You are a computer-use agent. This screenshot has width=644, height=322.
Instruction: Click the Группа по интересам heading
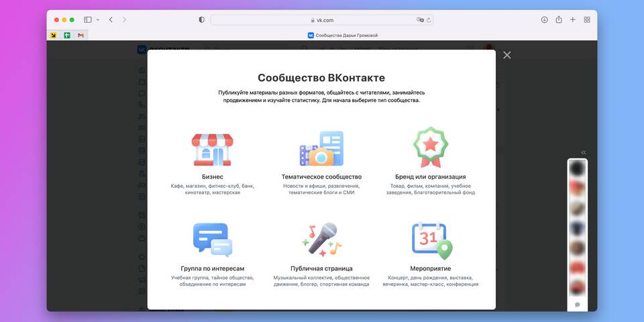tap(213, 268)
